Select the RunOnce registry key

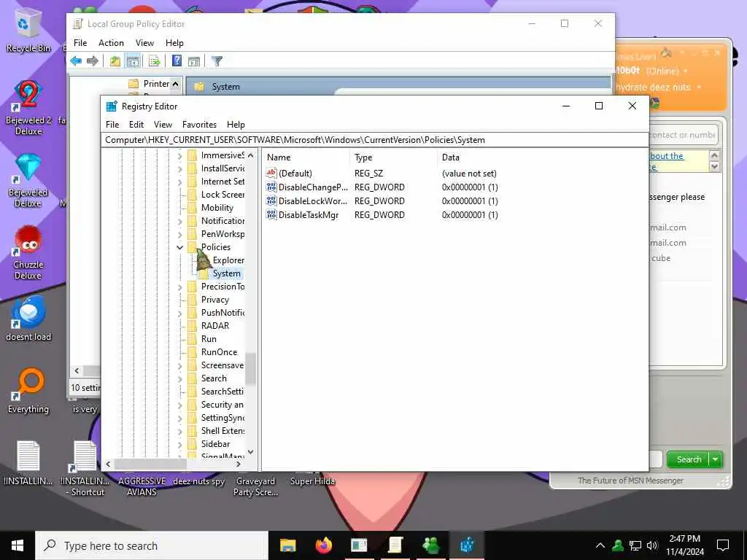219,352
